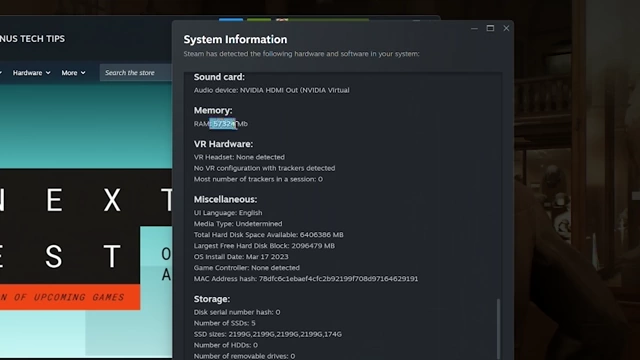Click the MAC Address hash line

[x=306, y=279]
